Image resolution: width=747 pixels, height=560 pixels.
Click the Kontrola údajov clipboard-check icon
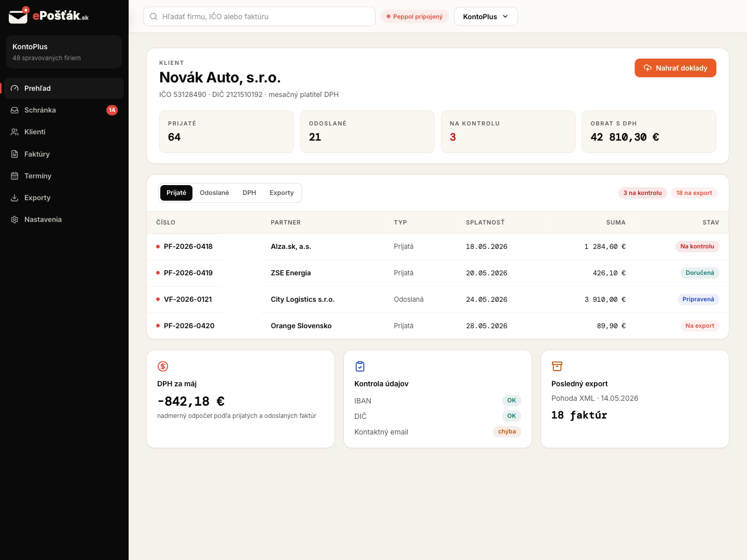(360, 367)
